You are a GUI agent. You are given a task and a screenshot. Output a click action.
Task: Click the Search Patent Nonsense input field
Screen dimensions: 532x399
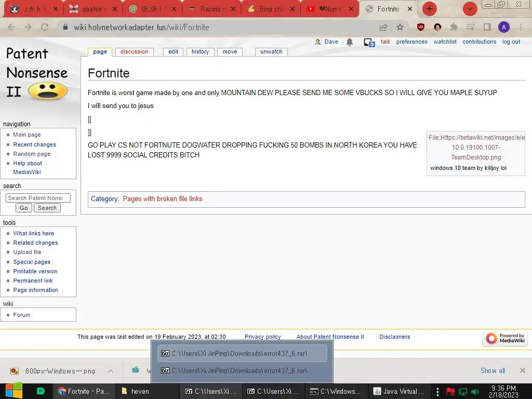[38, 198]
